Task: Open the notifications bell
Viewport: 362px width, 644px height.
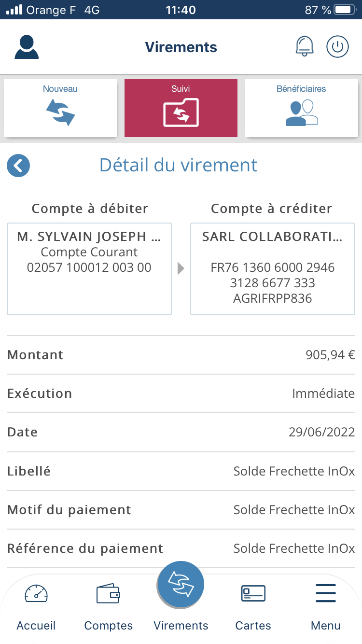Action: 304,47
